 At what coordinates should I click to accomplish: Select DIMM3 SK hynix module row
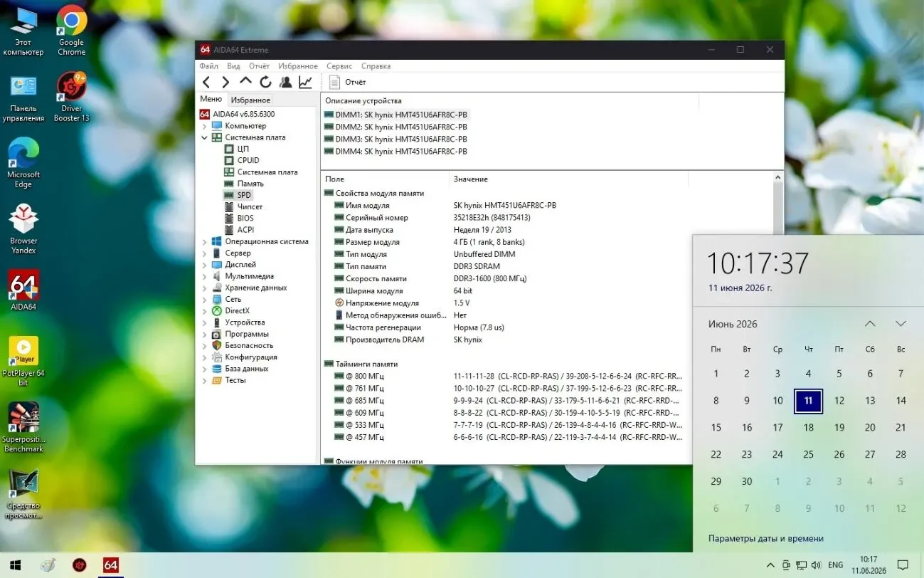pyautogui.click(x=396, y=139)
